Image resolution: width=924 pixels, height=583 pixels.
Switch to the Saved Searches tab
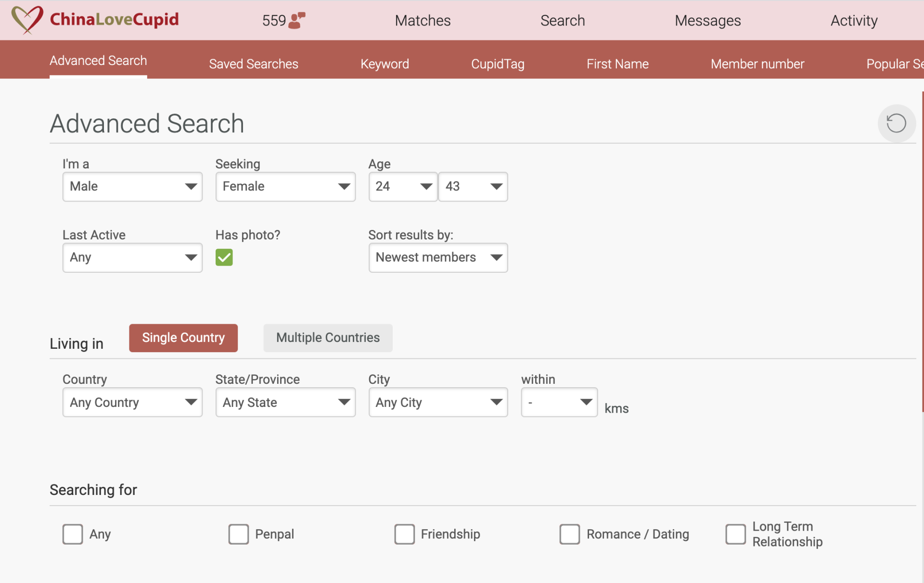(254, 63)
